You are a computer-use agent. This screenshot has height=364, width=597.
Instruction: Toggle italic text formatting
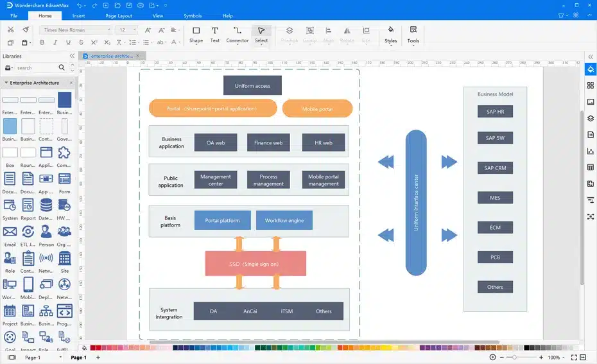coord(54,42)
